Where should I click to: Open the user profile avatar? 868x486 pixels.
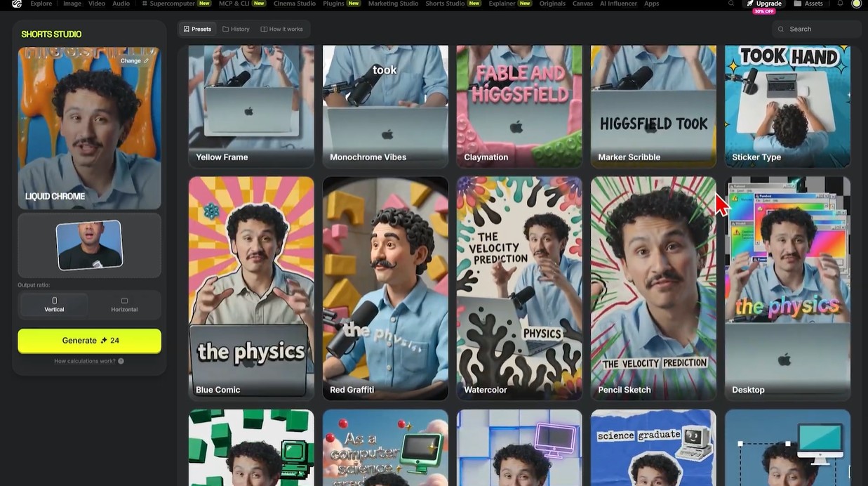pos(856,4)
